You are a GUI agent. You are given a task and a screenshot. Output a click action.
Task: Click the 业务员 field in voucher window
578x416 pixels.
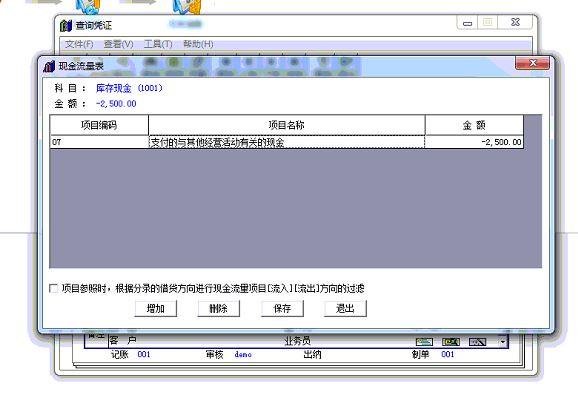click(297, 341)
